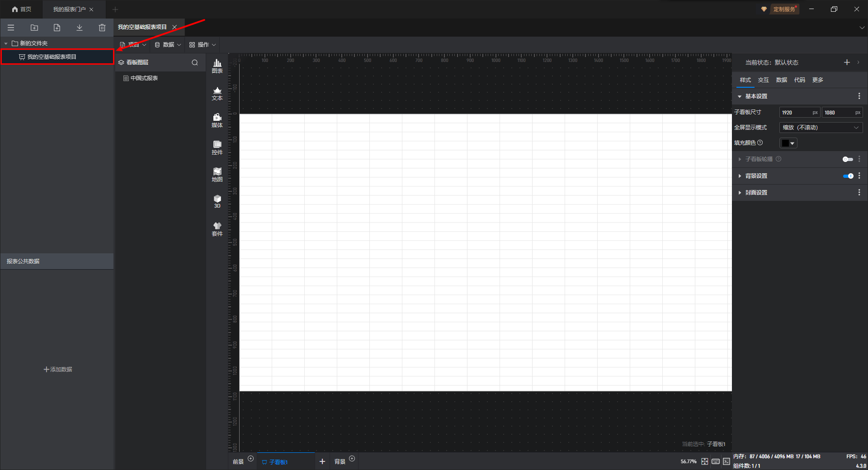Toggle the 子看板轮播 switch
868x470 pixels.
point(847,159)
